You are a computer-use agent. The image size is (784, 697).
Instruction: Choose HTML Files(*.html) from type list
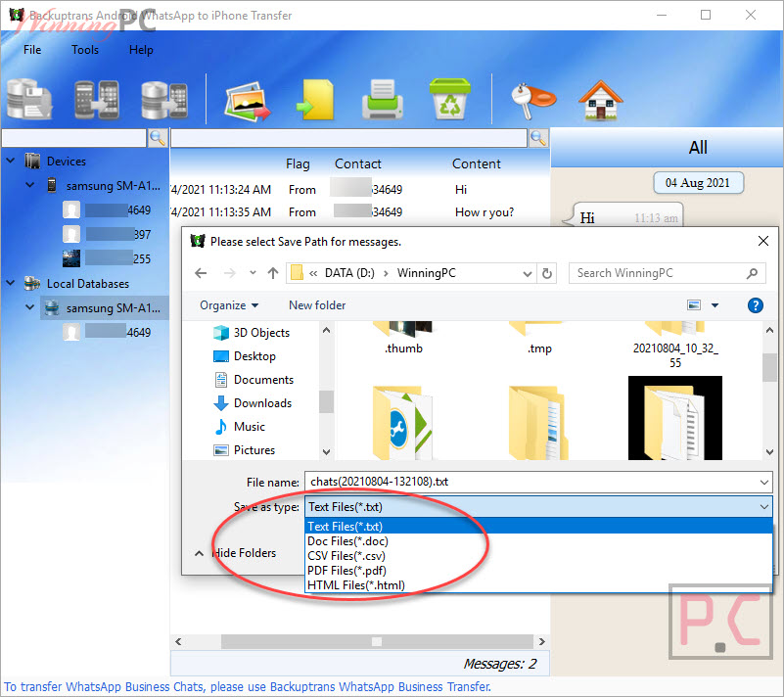(539, 585)
